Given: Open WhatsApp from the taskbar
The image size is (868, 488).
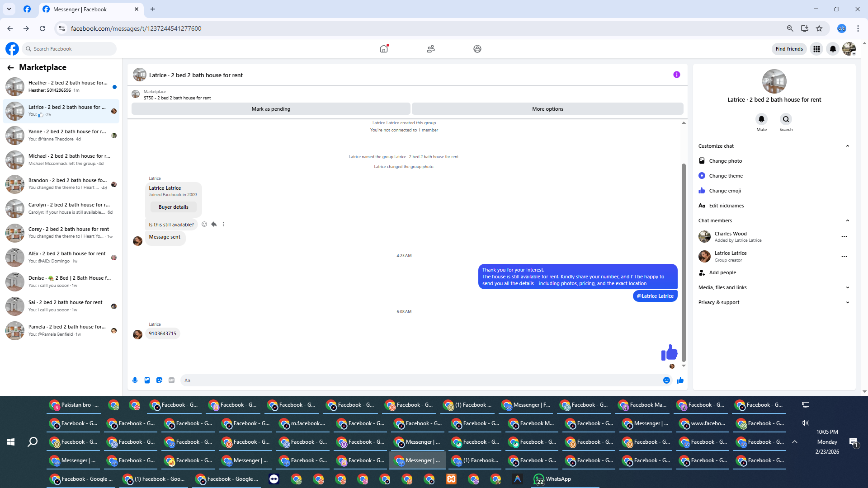Looking at the screenshot, I should click(552, 479).
